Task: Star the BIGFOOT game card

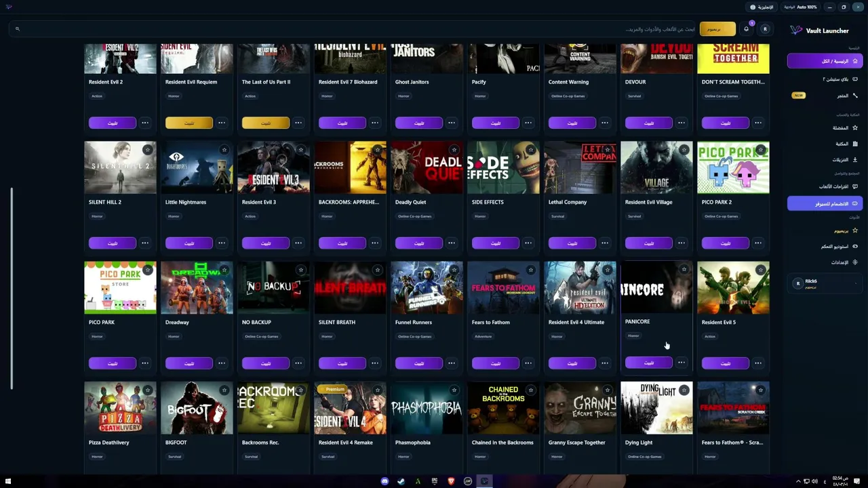Action: [x=224, y=390]
